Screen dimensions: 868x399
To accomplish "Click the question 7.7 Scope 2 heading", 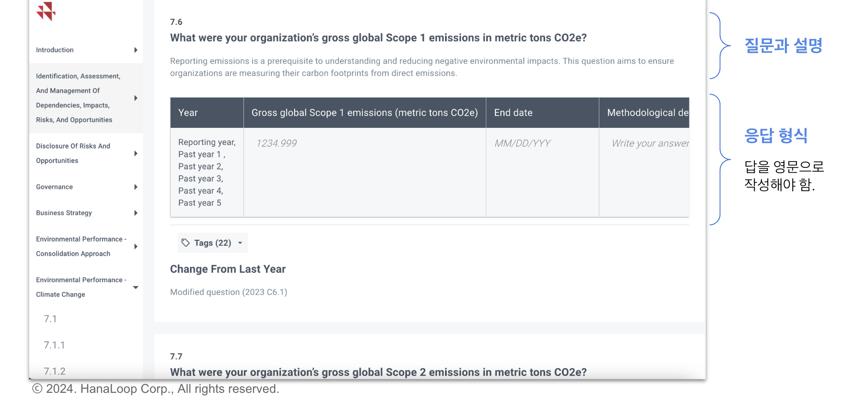I will [378, 372].
